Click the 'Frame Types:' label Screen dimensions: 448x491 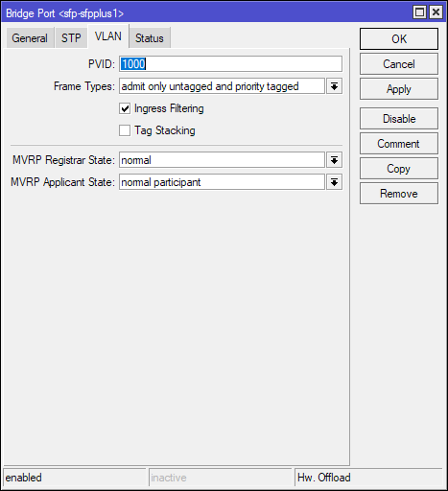[84, 86]
